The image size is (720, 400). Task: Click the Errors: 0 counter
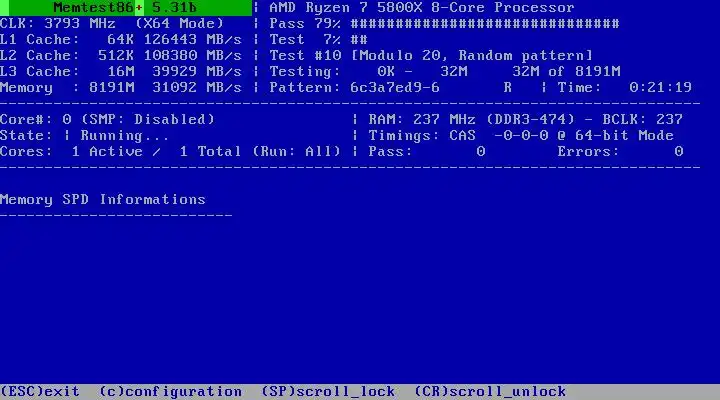[620, 152]
